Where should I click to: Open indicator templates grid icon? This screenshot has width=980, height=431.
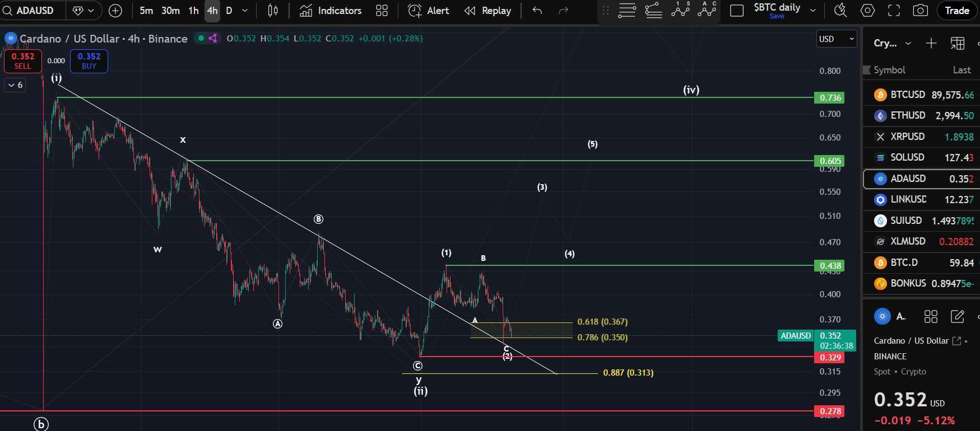coord(382,11)
